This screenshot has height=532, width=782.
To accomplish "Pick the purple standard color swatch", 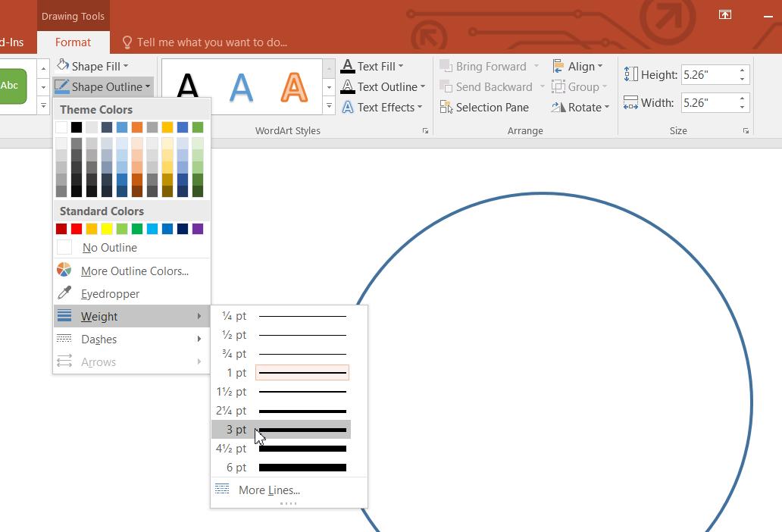I will pos(198,229).
